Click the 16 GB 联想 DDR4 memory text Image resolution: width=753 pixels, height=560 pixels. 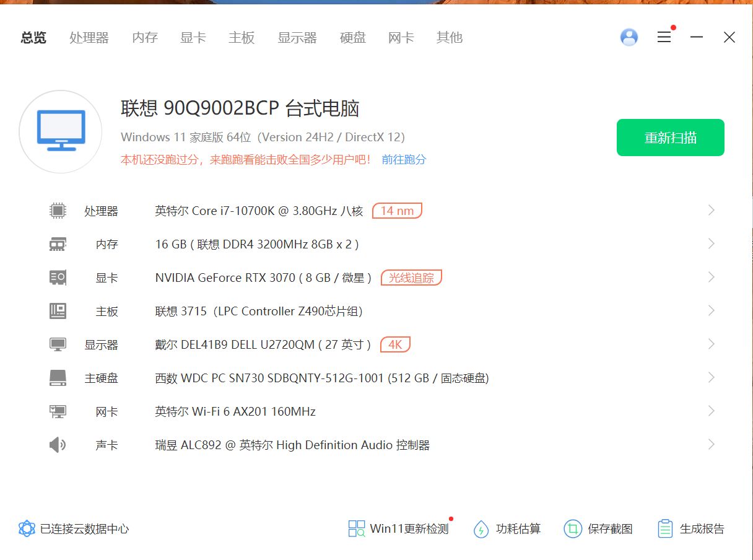coord(257,244)
